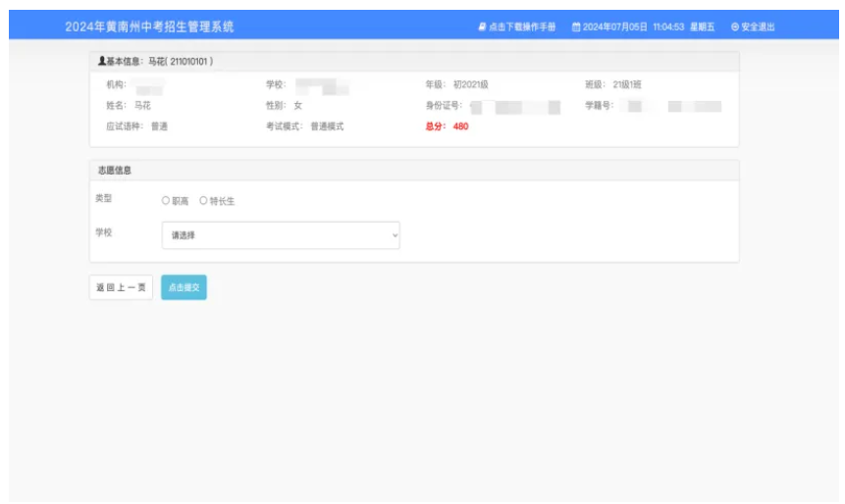Image resolution: width=845 pixels, height=504 pixels.
Task: Submit using the 点击提交 button
Action: coord(184,287)
